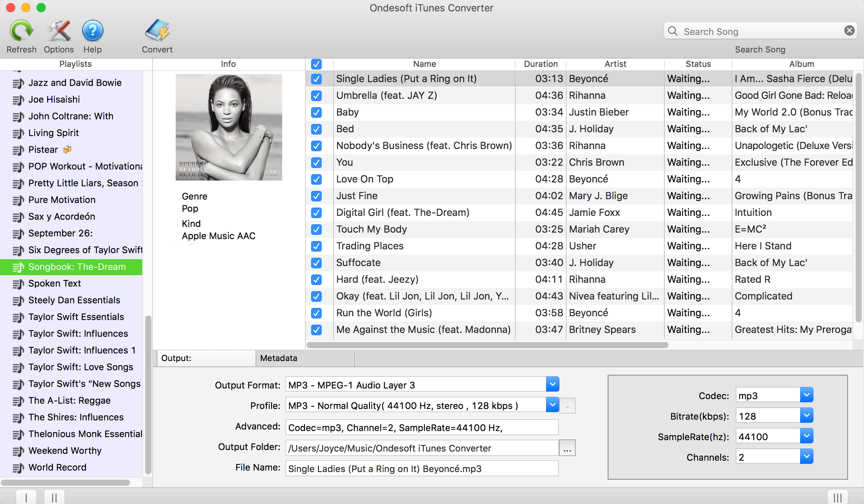Click the Help icon for assistance

92,31
